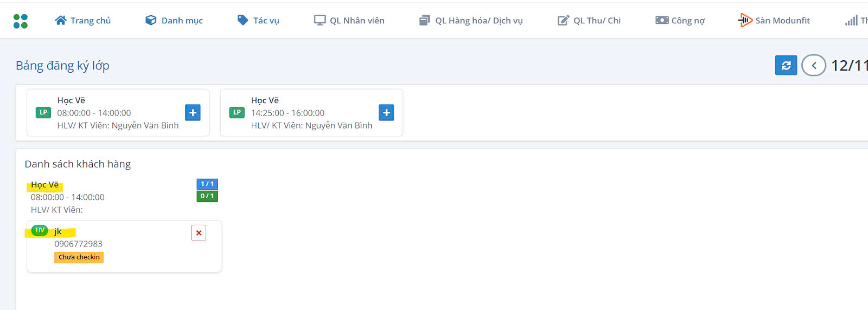Open the Tác vụ menu
Image resolution: width=868 pixels, height=310 pixels.
click(x=258, y=21)
